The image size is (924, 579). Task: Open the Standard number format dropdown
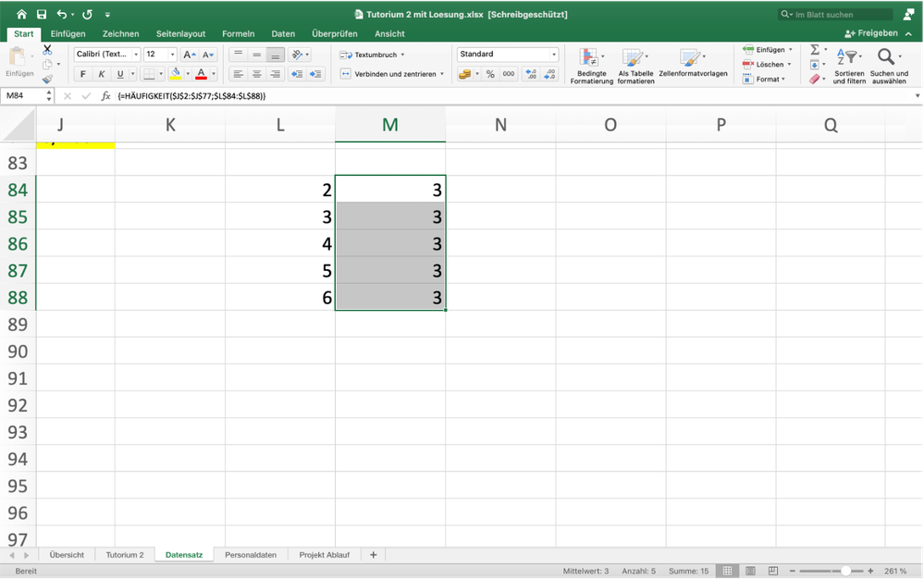553,55
